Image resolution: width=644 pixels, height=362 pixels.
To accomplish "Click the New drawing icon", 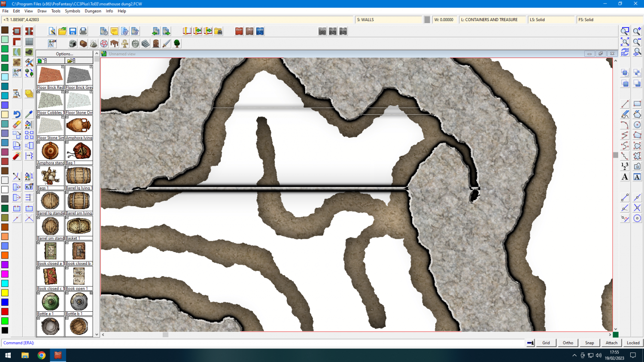I will point(52,31).
